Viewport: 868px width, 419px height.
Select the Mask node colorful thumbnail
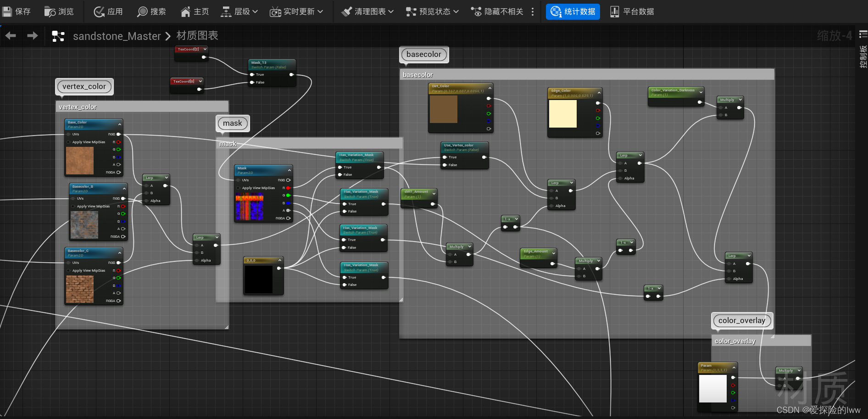point(250,207)
